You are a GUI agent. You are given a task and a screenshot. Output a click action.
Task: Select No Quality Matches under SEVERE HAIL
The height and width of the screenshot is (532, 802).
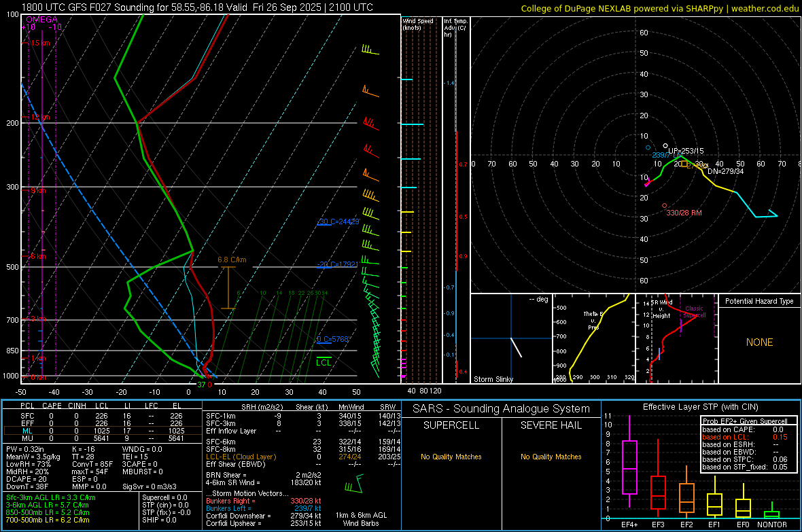(x=551, y=457)
